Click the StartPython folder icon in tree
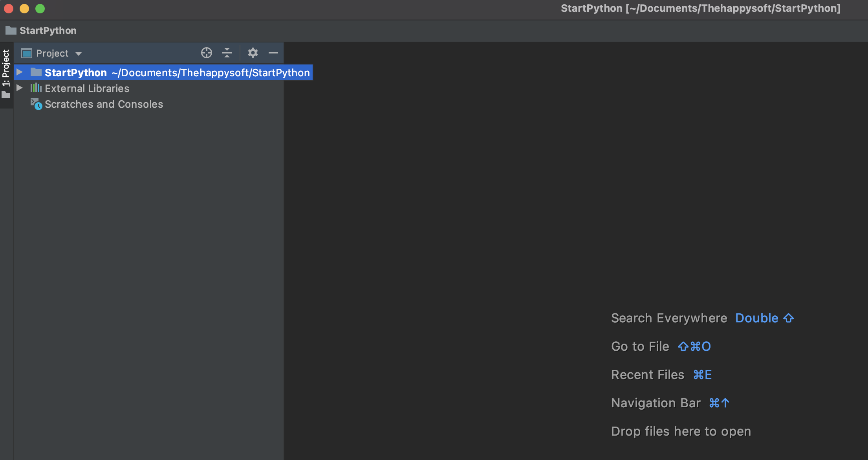The height and width of the screenshot is (460, 868). [x=36, y=72]
